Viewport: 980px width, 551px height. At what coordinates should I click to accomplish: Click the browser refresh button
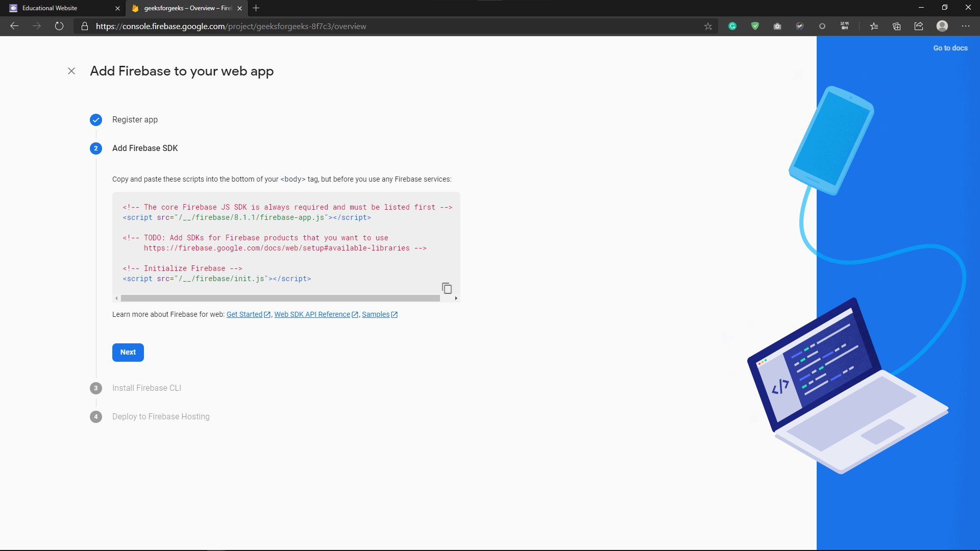tap(59, 26)
